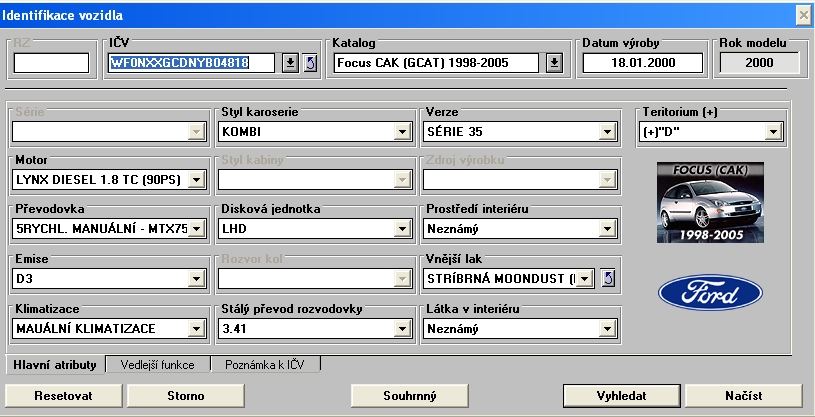Open the Poznámka k IČV tab
This screenshot has width=815, height=417.
tap(264, 365)
